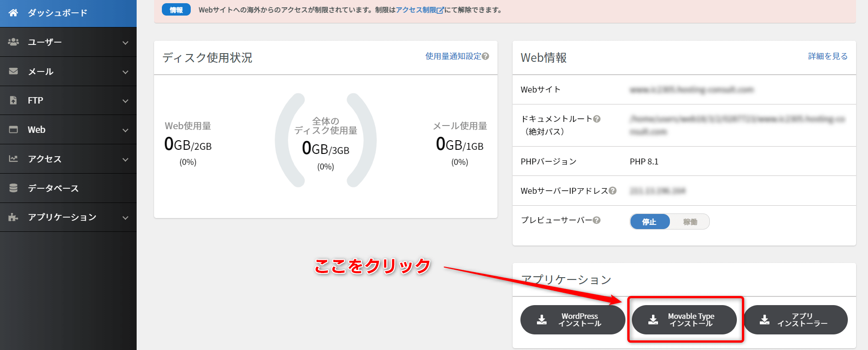Click external link icon after アクセス制限

440,10
